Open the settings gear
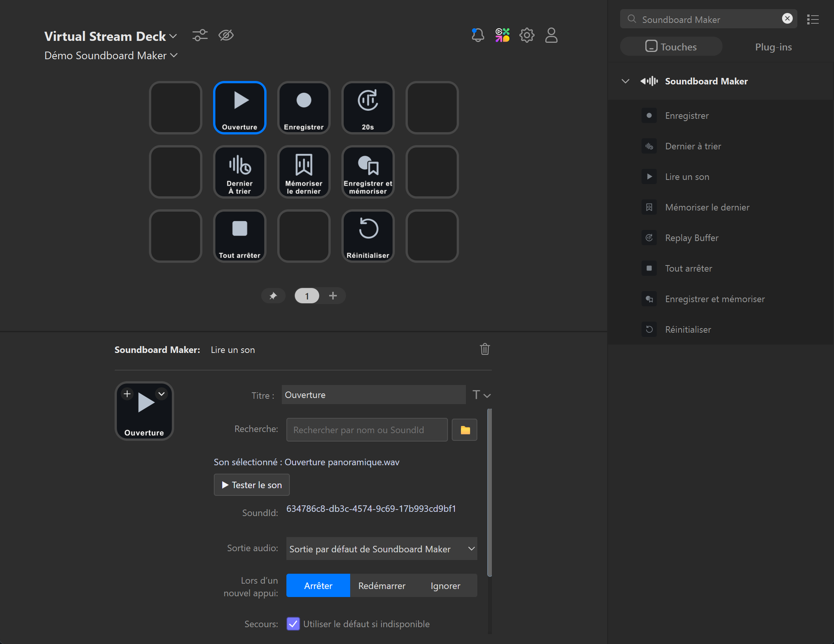Image resolution: width=834 pixels, height=644 pixels. (527, 35)
